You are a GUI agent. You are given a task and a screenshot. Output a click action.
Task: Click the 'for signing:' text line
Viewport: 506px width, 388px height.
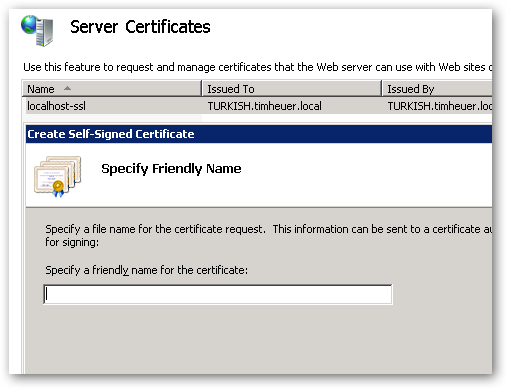[72, 242]
